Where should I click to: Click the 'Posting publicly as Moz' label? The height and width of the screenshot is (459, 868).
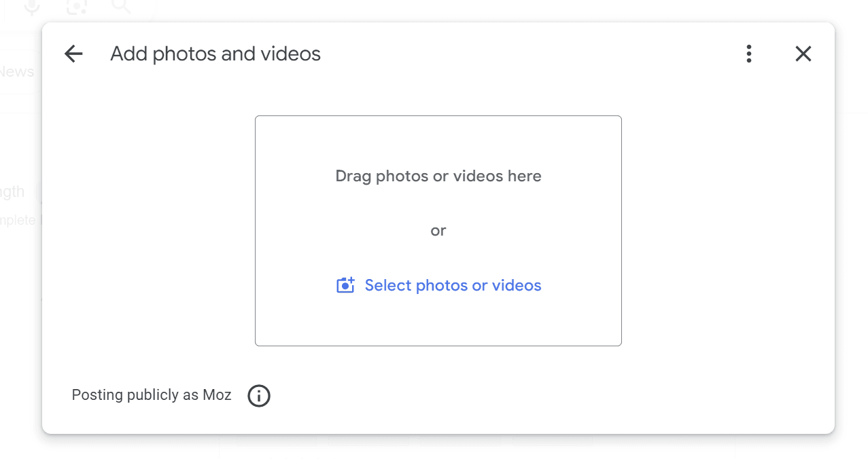(x=152, y=395)
